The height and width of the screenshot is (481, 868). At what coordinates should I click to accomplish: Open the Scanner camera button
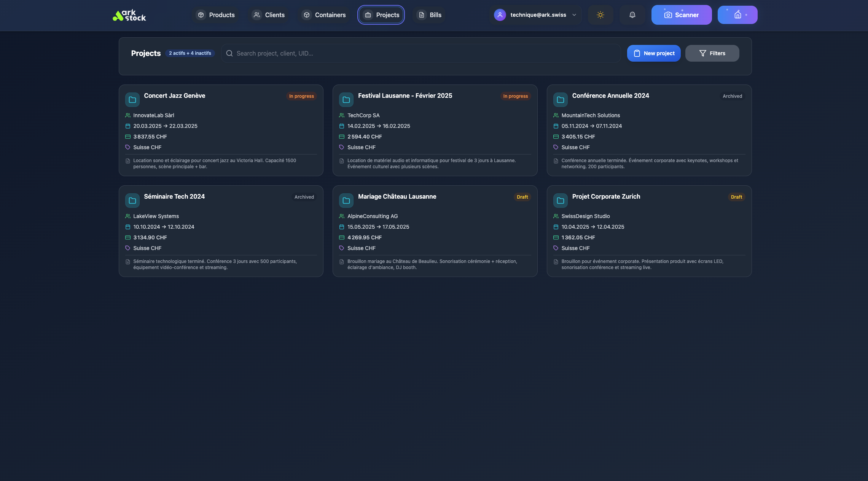click(x=681, y=15)
